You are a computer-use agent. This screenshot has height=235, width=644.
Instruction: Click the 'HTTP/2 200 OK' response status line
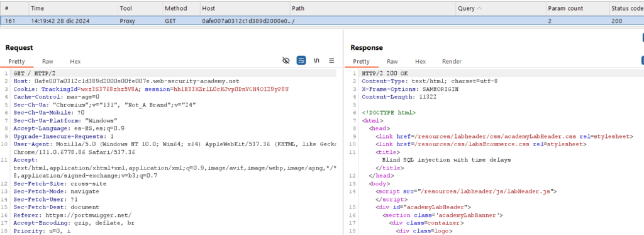(x=386, y=73)
